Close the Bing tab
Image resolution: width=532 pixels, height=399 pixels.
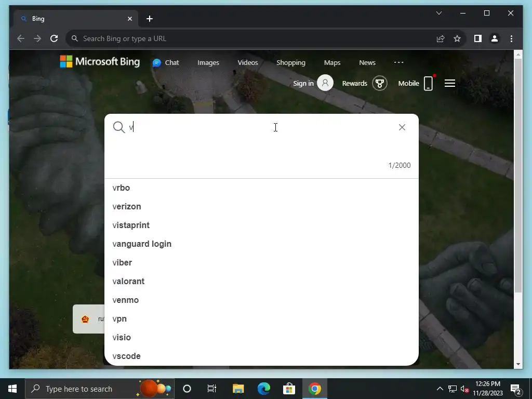click(x=129, y=19)
